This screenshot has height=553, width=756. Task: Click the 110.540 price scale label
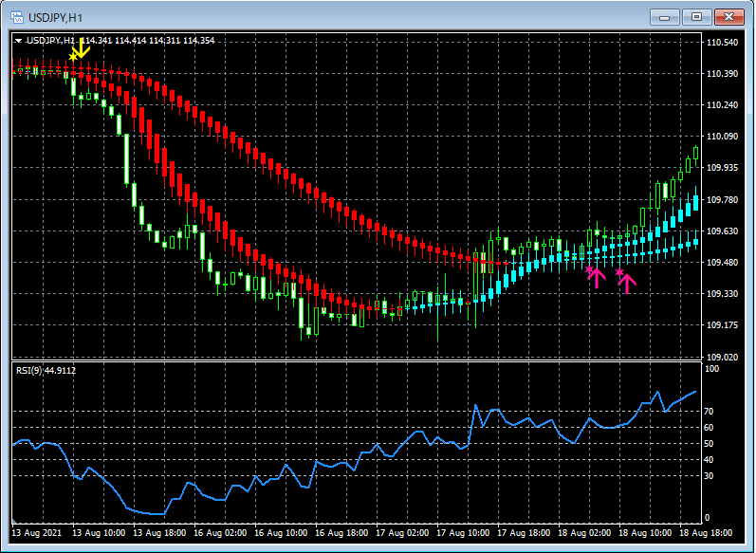coord(722,43)
